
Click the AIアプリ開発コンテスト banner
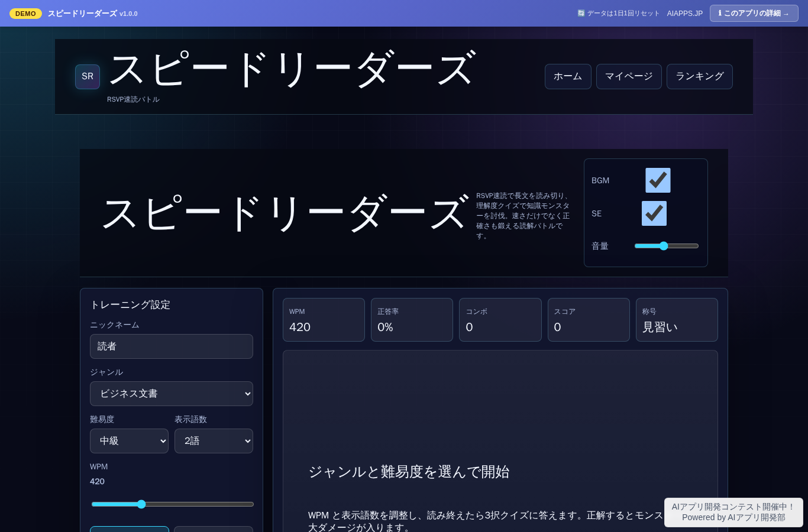coord(733,512)
